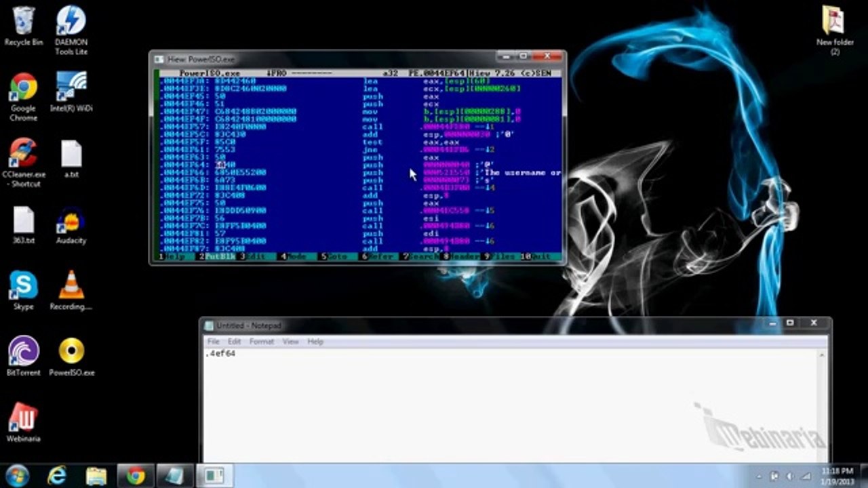Click PowerISO.exe filename in Hiew header line
The width and height of the screenshot is (868, 488).
[210, 73]
